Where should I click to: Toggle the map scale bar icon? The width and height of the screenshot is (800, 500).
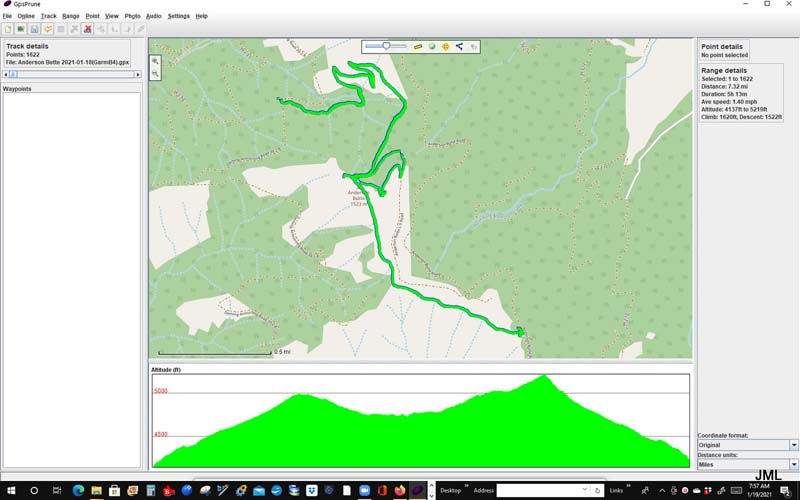tap(418, 46)
